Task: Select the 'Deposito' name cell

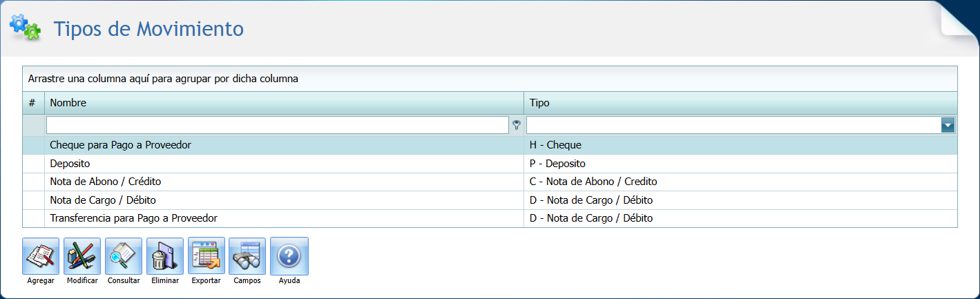Action: click(x=284, y=164)
